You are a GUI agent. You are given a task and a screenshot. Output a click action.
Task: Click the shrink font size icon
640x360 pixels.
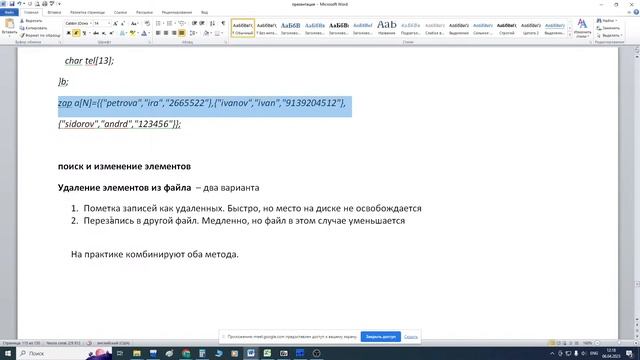(x=123, y=24)
